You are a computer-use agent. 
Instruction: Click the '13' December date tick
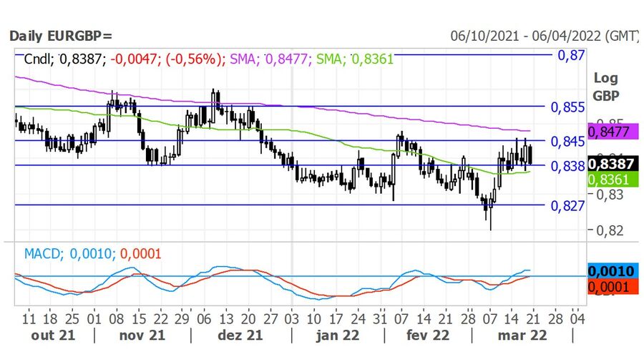[226, 319]
